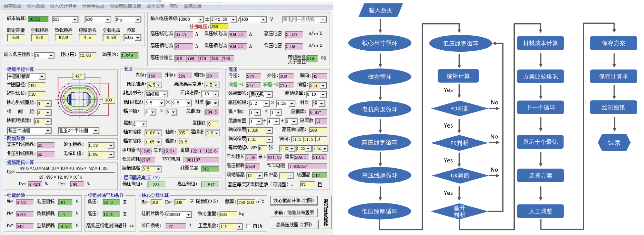Open the 图纸设置 menu
This screenshot has width=644, height=235.
tap(193, 6)
